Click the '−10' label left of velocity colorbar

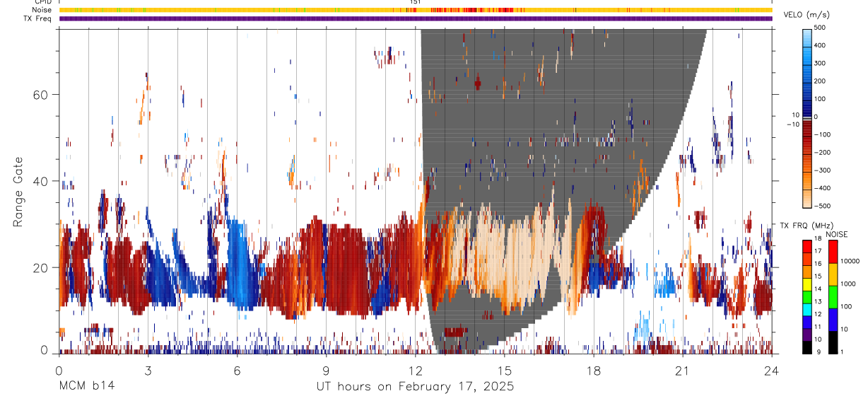point(792,124)
